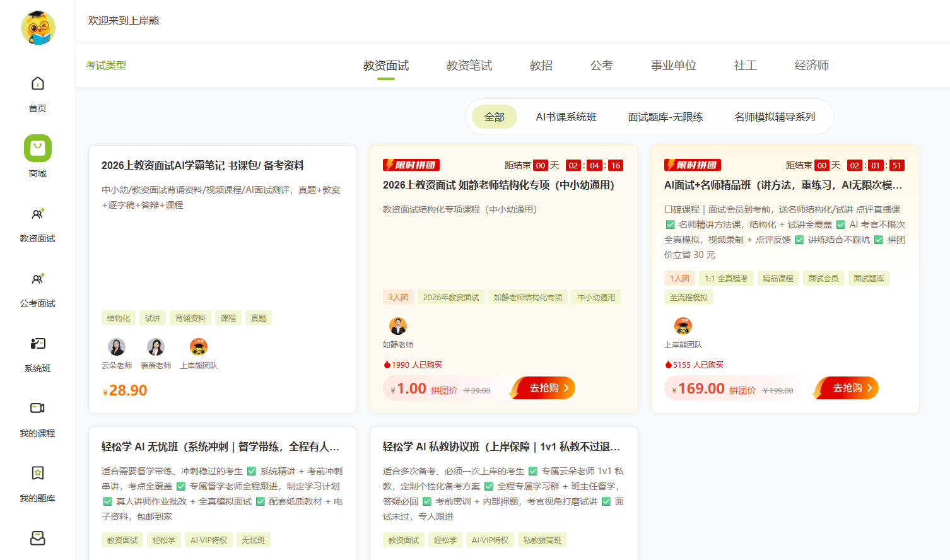The image size is (950, 560).
Task: Click the 考试类型 label
Action: click(106, 65)
